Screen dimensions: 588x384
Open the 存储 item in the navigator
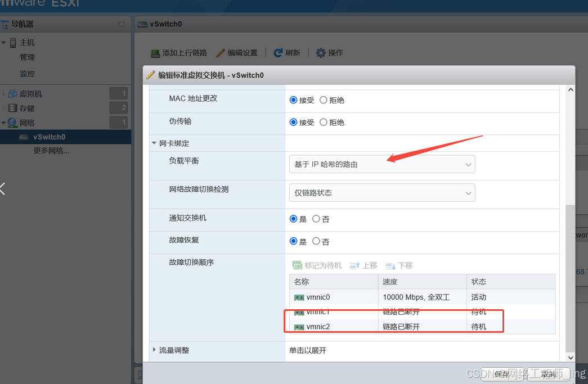pos(27,109)
